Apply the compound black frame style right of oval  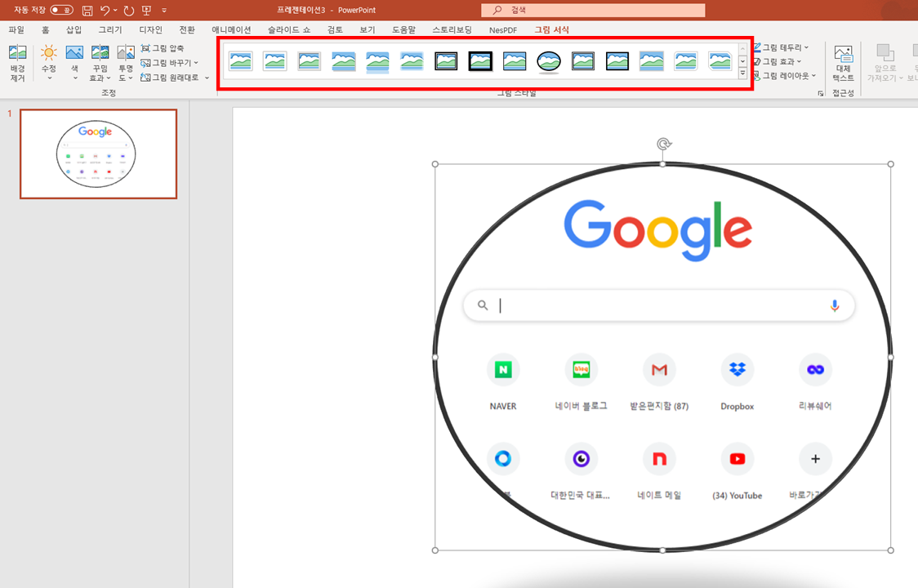coord(583,61)
